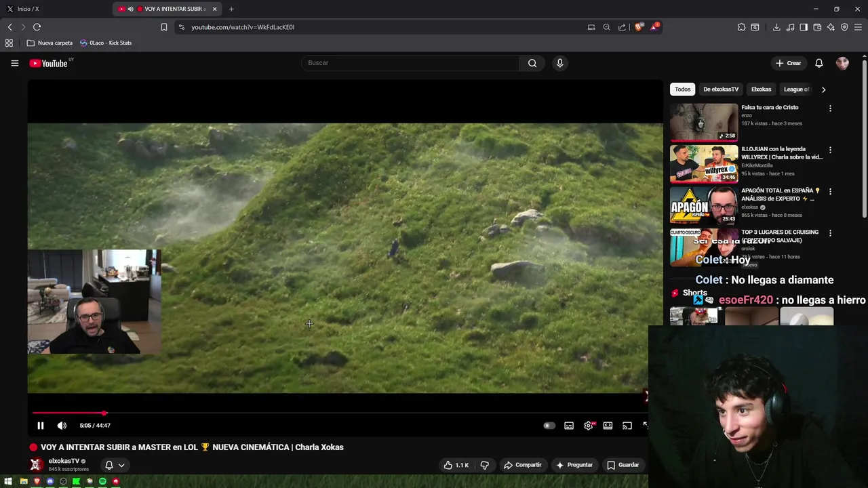Open the Nueva carpeta bookmarks folder

50,43
